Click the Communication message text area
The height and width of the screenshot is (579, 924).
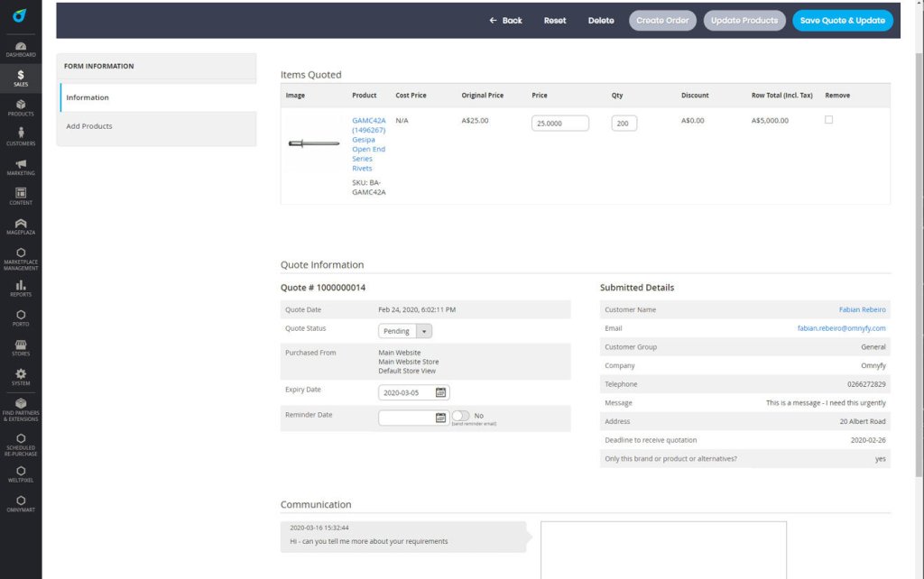[663, 550]
